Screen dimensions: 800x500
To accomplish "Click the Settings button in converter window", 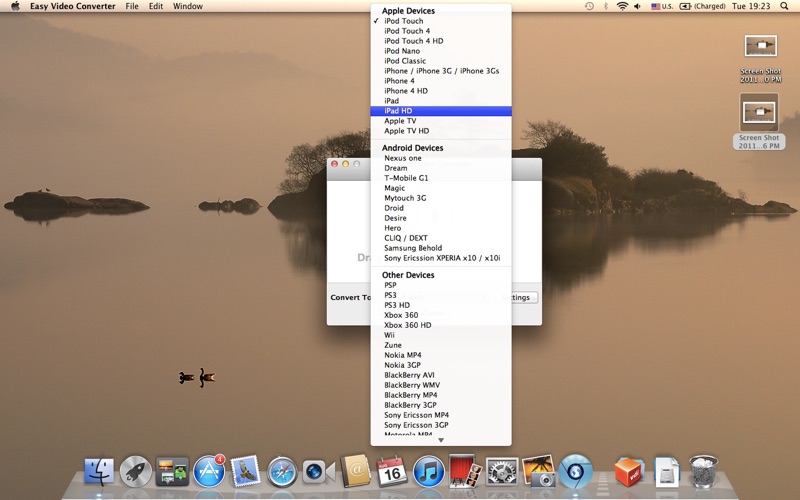I will (520, 297).
